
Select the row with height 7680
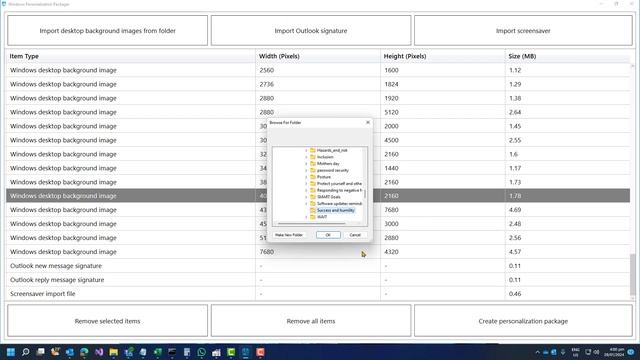[x=318, y=210]
